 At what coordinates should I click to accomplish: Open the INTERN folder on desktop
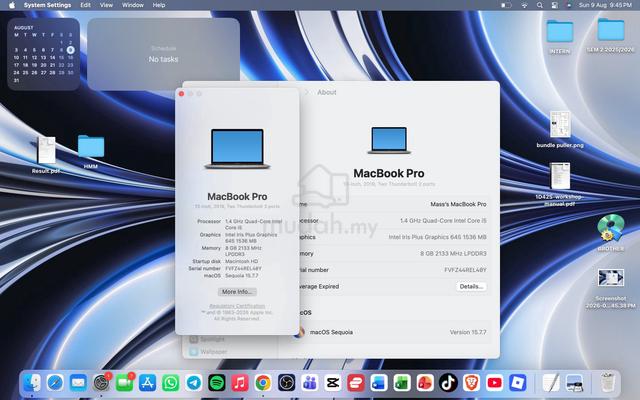point(560,31)
